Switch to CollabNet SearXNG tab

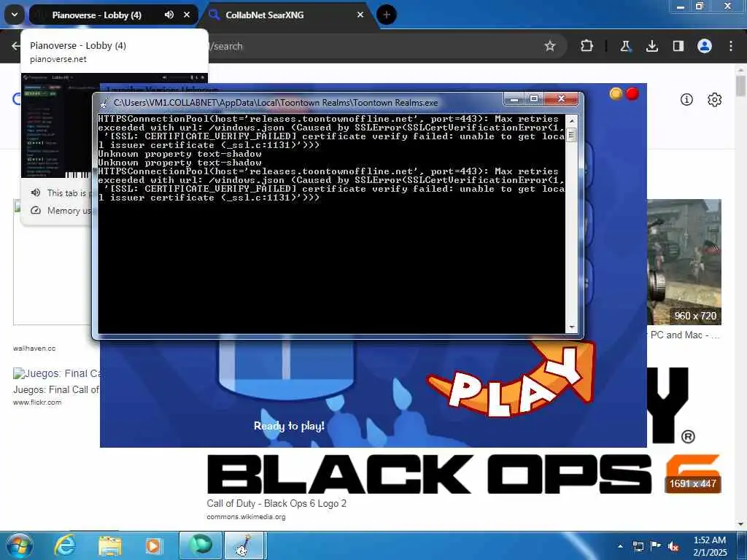click(x=264, y=15)
